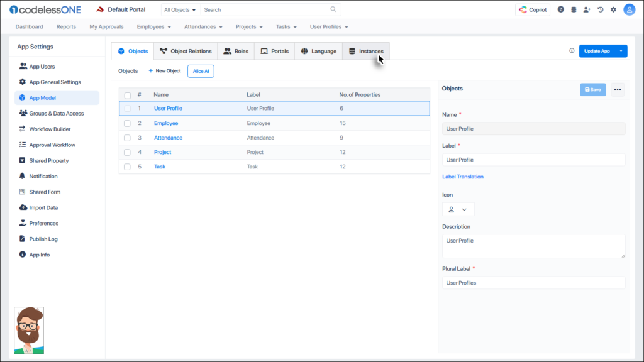Open My Approvals
Viewport: 644px width, 362px height.
tap(106, 26)
